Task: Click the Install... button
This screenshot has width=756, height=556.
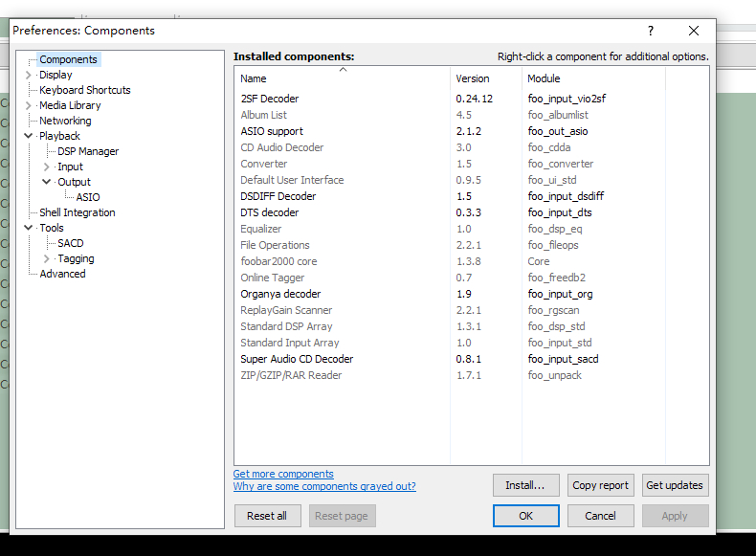Action: (x=525, y=485)
